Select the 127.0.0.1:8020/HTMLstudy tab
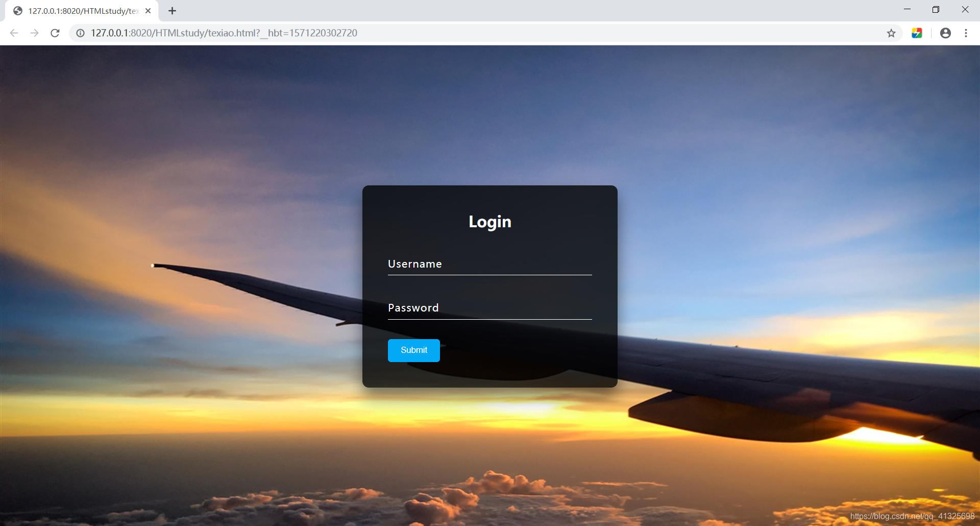980x526 pixels. (x=82, y=11)
